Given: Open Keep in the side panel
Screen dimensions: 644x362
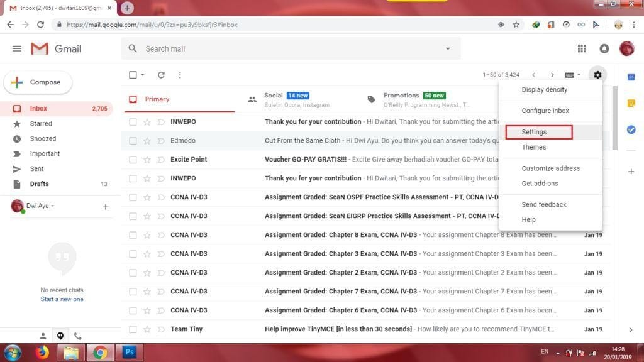Looking at the screenshot, I should pyautogui.click(x=631, y=103).
